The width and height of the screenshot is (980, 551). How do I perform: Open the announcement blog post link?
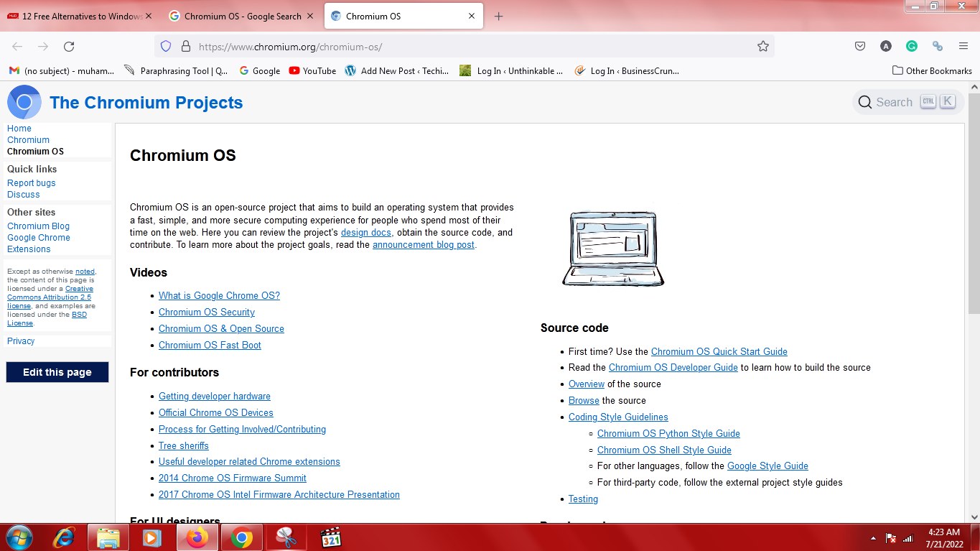pyautogui.click(x=424, y=245)
